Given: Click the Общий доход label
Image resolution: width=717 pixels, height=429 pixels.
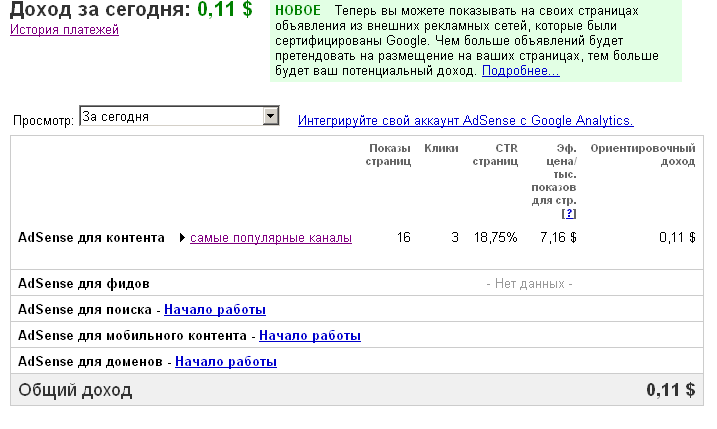Looking at the screenshot, I should pos(75,390).
